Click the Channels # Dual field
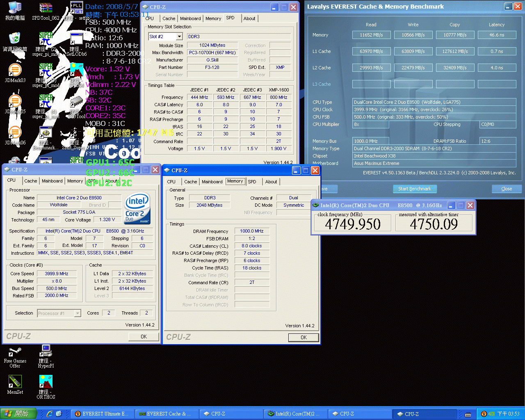 (x=294, y=198)
